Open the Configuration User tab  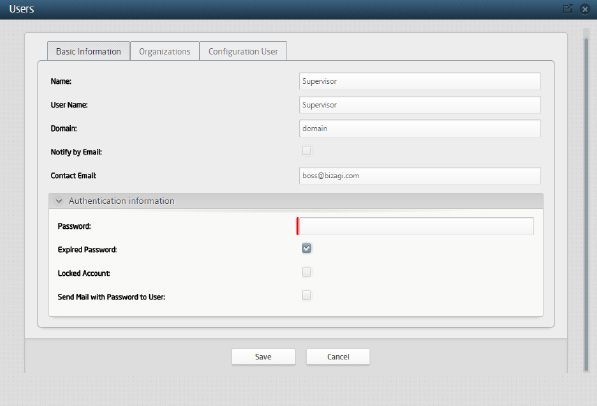tap(243, 51)
